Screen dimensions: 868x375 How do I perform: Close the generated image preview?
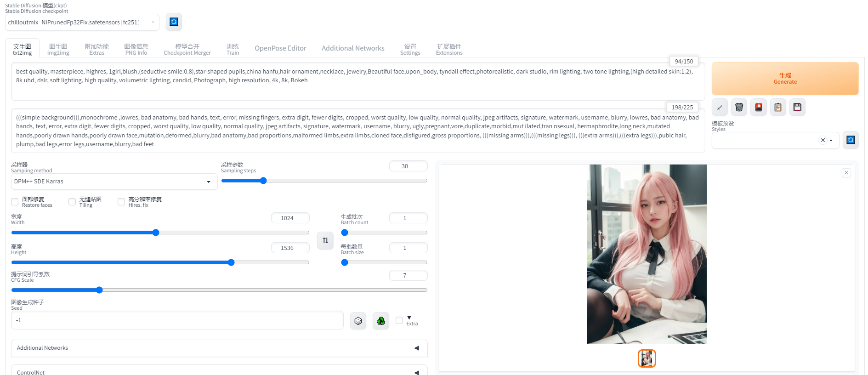(x=846, y=173)
